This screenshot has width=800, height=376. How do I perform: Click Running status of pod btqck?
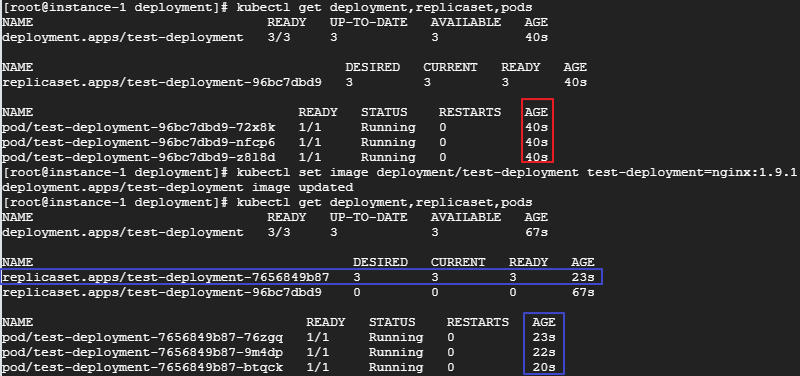click(396, 367)
